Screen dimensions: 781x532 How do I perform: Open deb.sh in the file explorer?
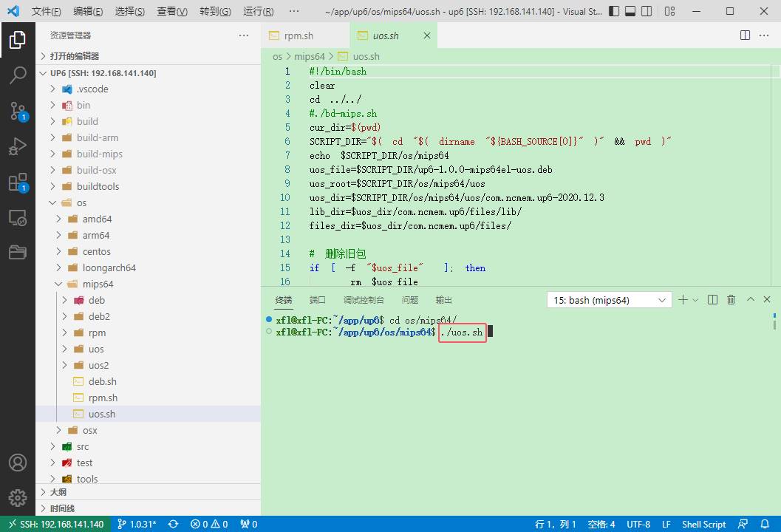pyautogui.click(x=102, y=381)
